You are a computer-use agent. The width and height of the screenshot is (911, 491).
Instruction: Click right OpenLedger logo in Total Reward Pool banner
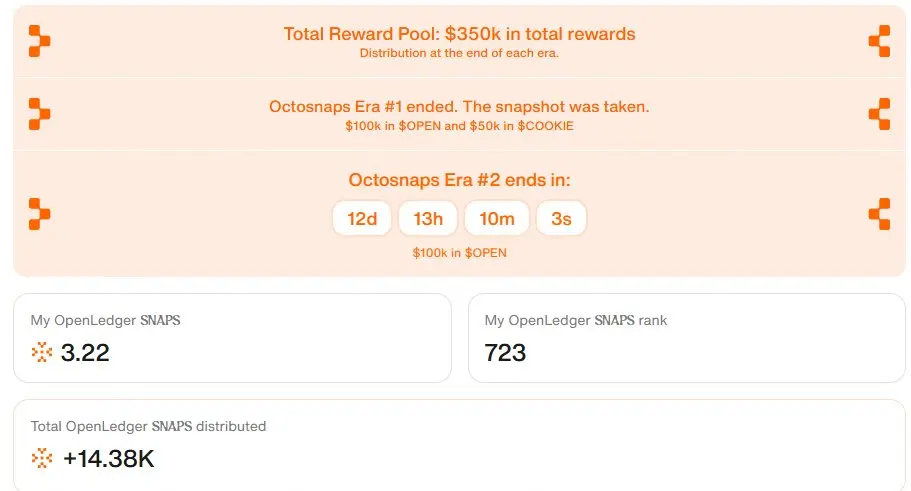pyautogui.click(x=880, y=41)
